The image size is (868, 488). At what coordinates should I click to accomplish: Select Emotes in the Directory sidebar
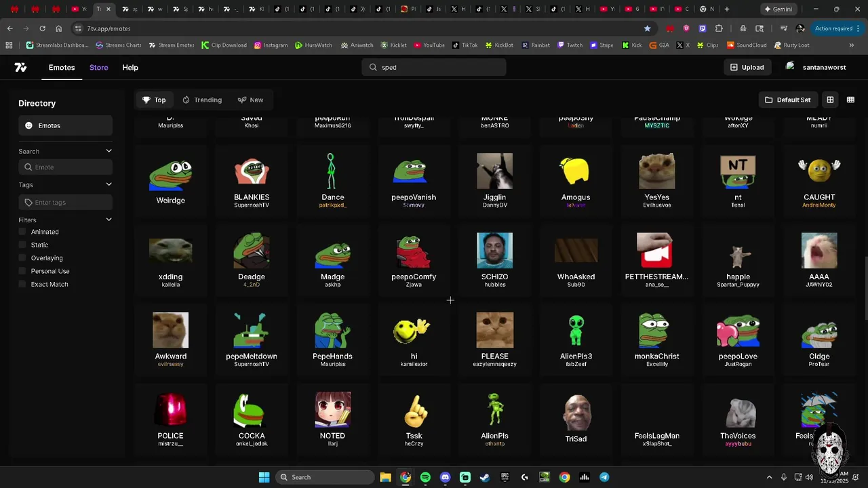pos(65,125)
